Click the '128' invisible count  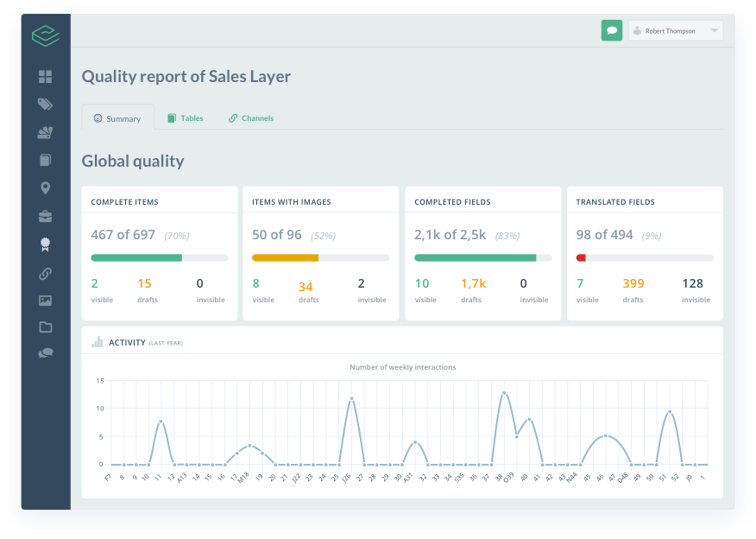(693, 283)
